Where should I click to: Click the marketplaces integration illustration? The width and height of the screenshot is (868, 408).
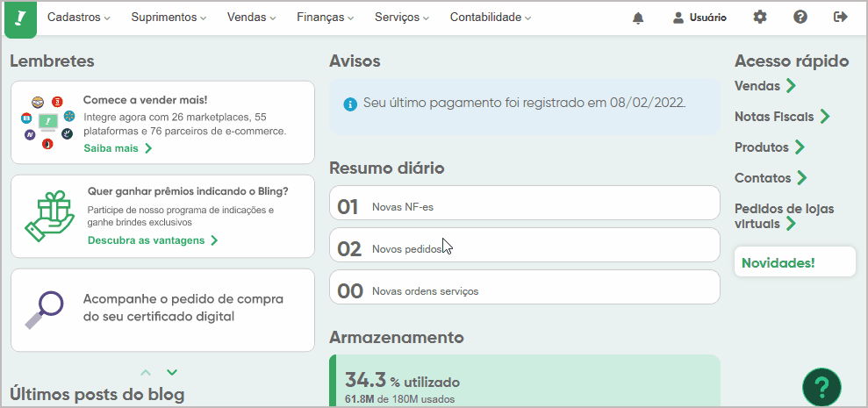tap(47, 123)
